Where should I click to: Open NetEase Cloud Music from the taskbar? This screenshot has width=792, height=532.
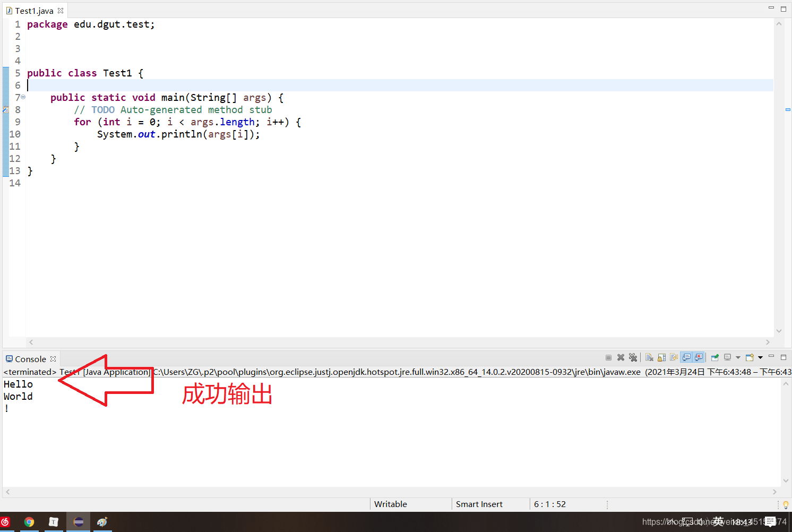[x=5, y=522]
